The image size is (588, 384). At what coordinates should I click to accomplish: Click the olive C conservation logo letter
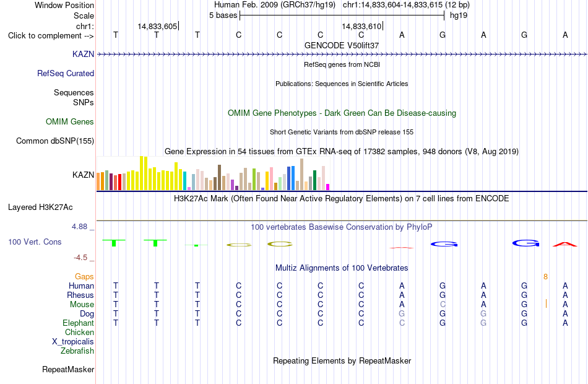pos(280,245)
